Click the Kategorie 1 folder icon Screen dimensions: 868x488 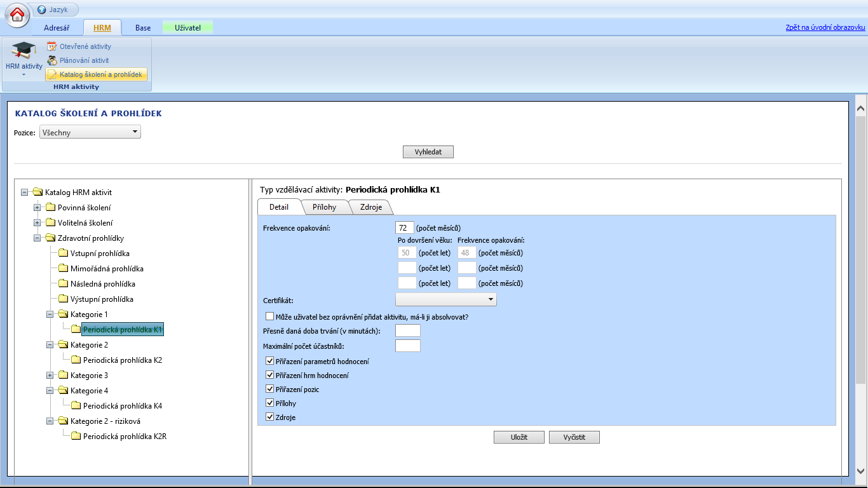tap(63, 315)
